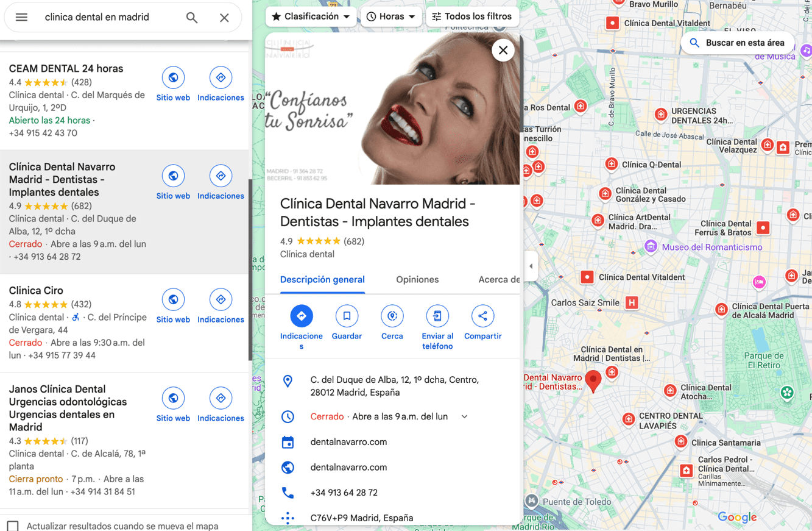812x531 pixels.
Task: Share place with Compartir icon
Action: point(482,316)
